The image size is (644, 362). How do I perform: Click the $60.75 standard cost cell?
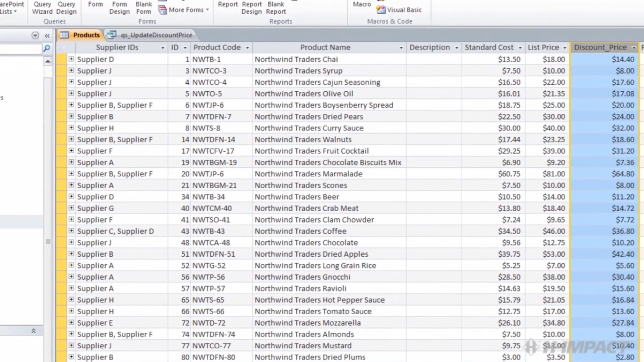pyautogui.click(x=493, y=174)
